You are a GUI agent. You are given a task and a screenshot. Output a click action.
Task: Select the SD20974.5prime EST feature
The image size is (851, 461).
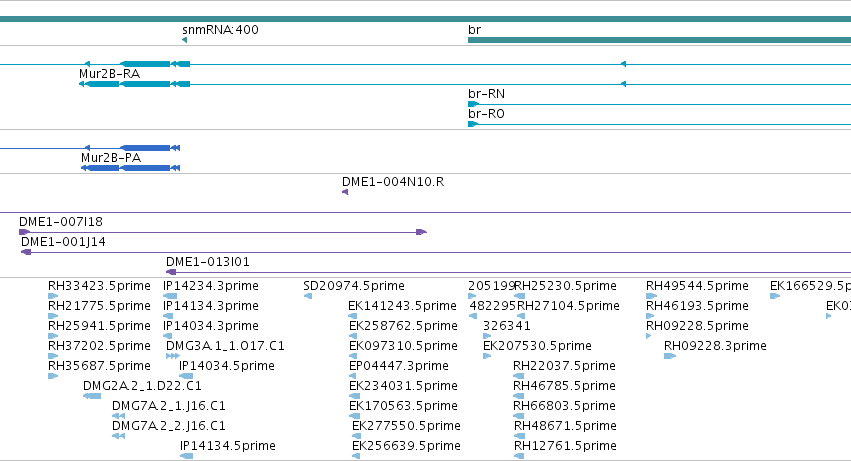(308, 296)
